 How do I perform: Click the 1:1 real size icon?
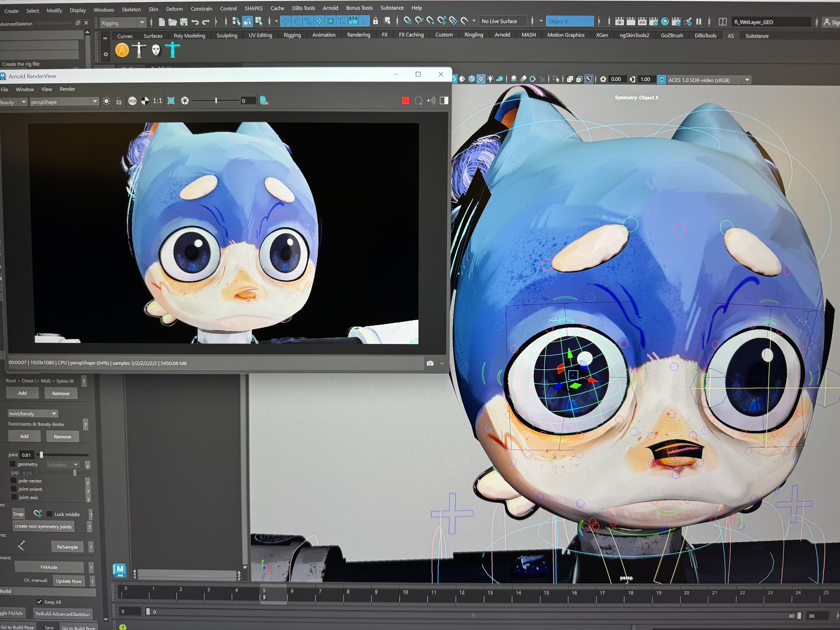[157, 101]
